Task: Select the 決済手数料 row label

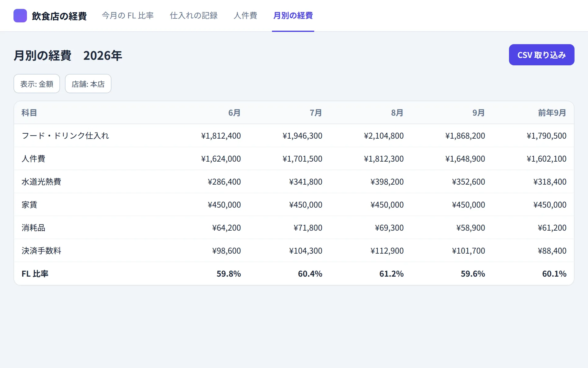Action: pyautogui.click(x=41, y=251)
